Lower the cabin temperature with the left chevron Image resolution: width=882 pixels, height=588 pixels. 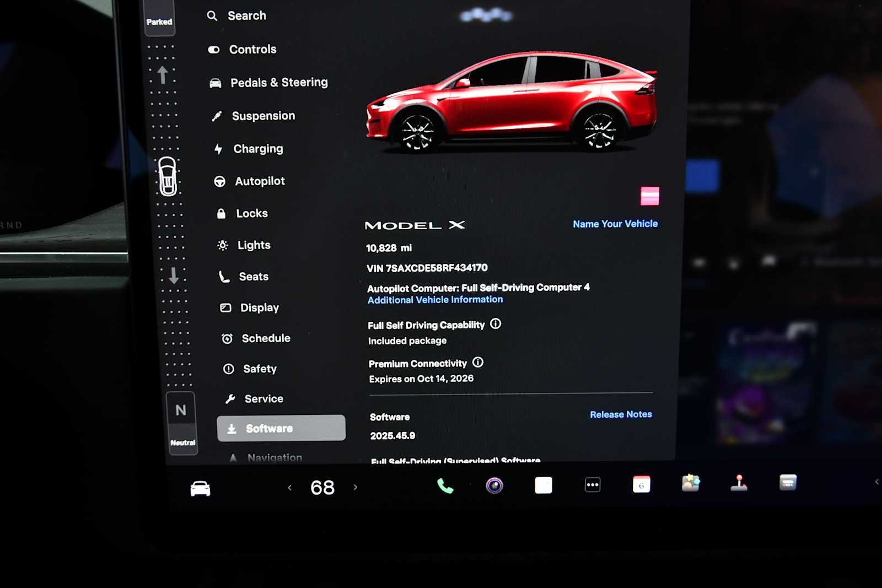pos(290,488)
